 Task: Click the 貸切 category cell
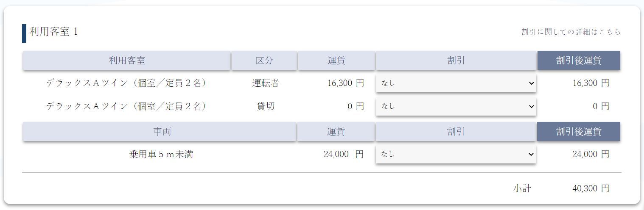[266, 106]
